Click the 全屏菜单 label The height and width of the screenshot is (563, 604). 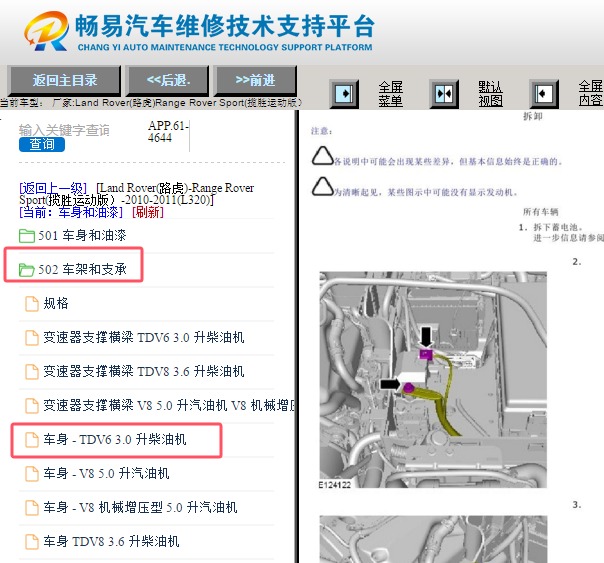[390, 94]
